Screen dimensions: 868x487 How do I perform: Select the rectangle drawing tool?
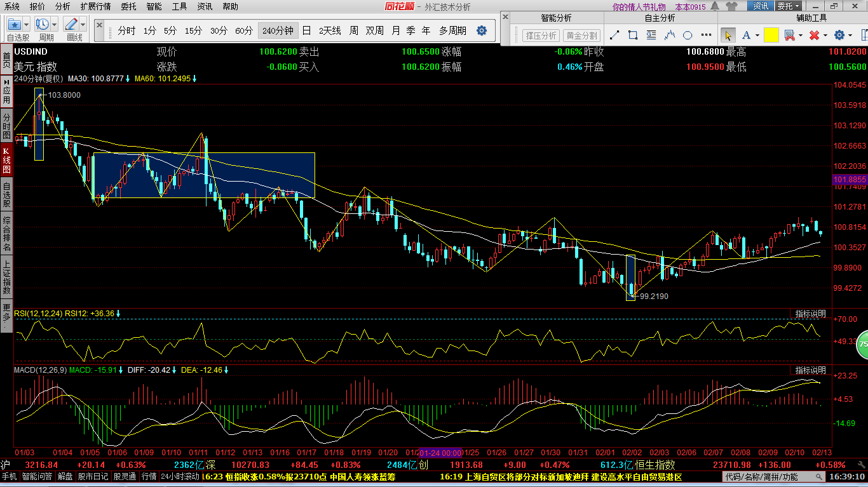point(633,36)
